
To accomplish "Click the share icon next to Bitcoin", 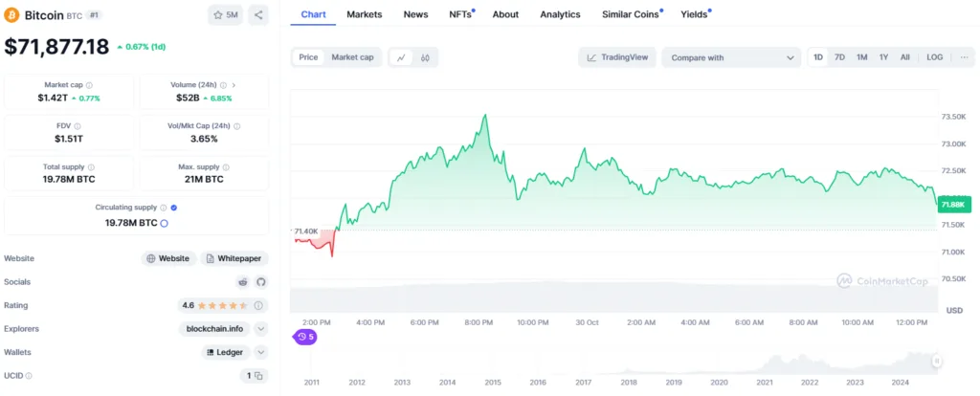I will 258,15.
